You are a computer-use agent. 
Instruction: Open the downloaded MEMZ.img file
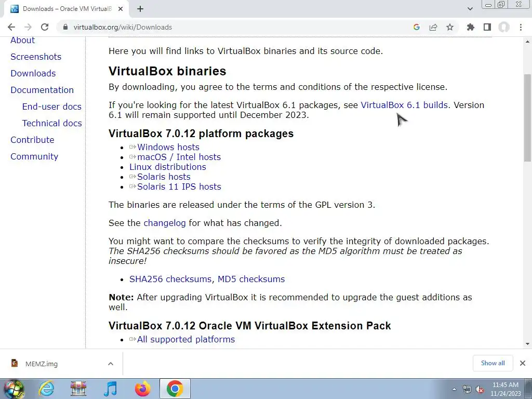click(x=42, y=364)
